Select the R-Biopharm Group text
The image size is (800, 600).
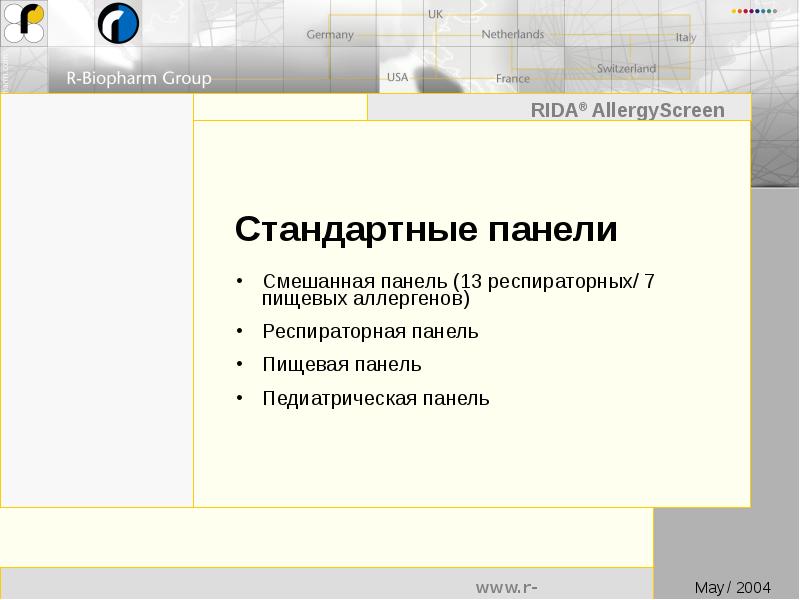(x=138, y=78)
